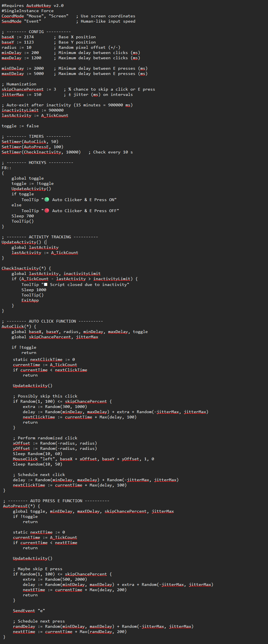Click the "CheckInactivity(*) {" function definition

26,268
